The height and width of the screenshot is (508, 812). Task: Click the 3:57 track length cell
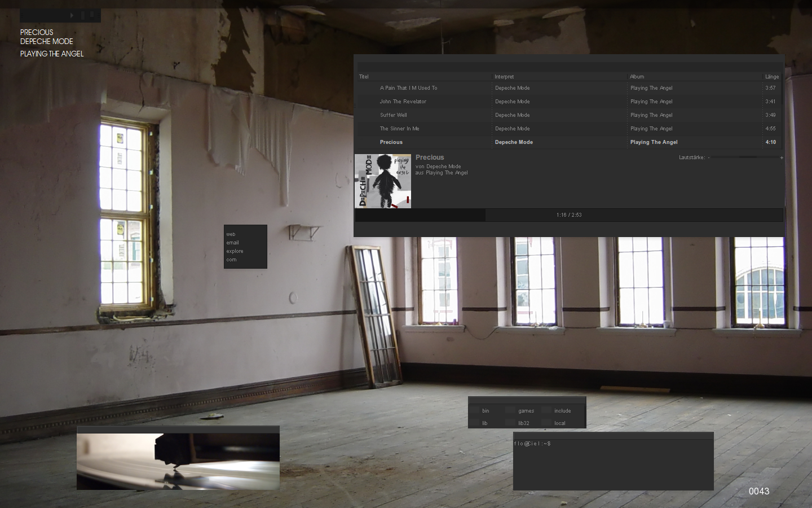tap(770, 88)
